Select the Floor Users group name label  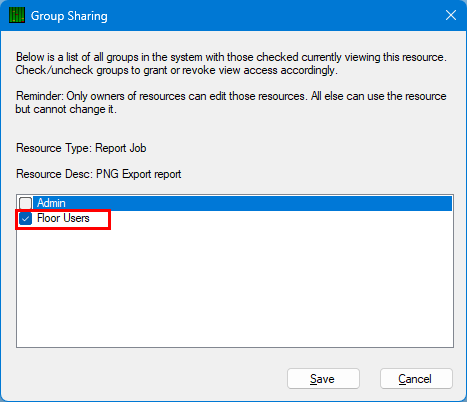click(63, 218)
